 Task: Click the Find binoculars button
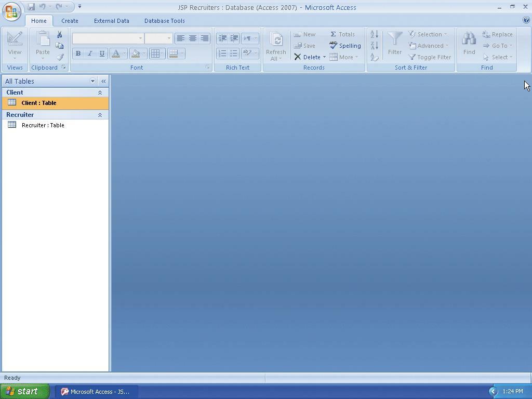tap(469, 44)
